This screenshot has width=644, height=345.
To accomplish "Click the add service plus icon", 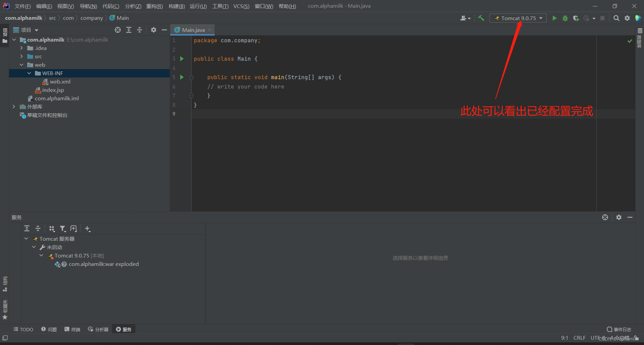I will tap(88, 229).
